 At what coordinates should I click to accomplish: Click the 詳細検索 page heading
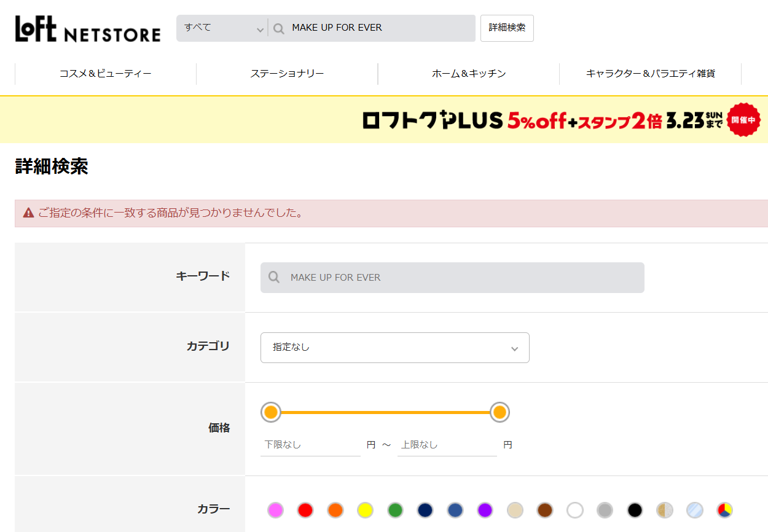click(x=52, y=166)
